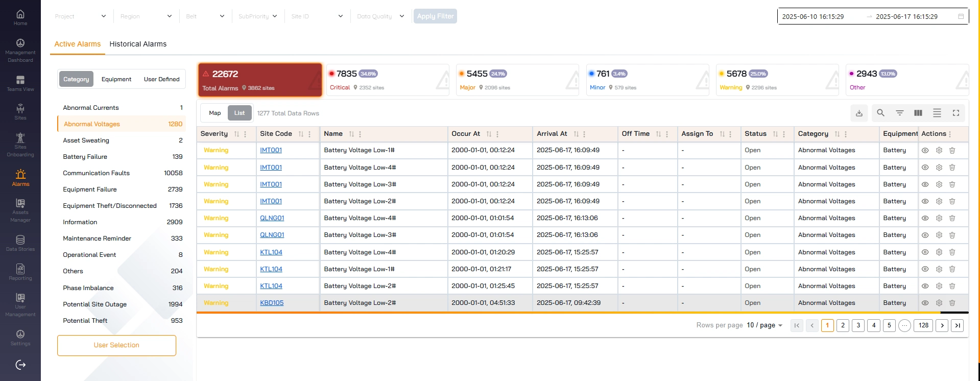Open Settings in the sidebar

pos(20,338)
